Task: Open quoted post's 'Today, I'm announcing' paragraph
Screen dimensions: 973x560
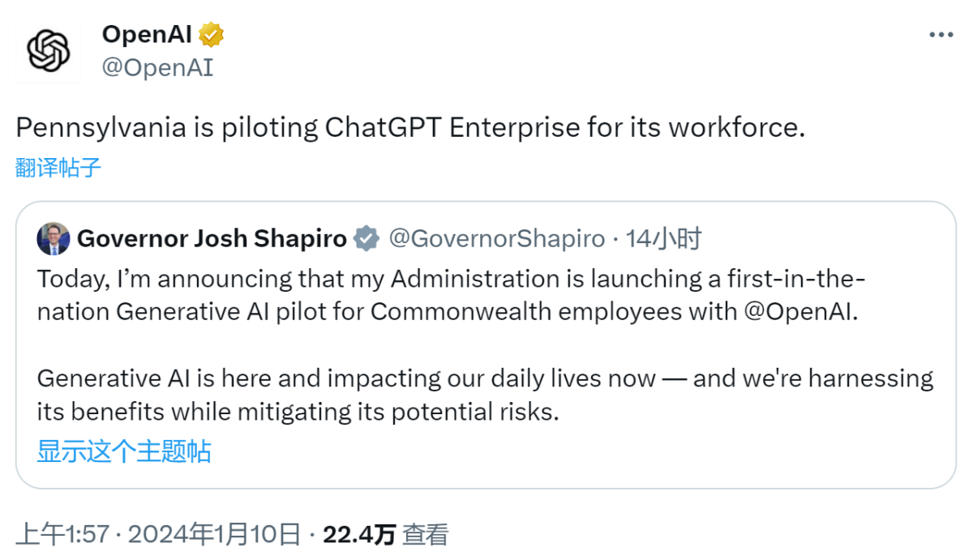Action: tap(451, 295)
